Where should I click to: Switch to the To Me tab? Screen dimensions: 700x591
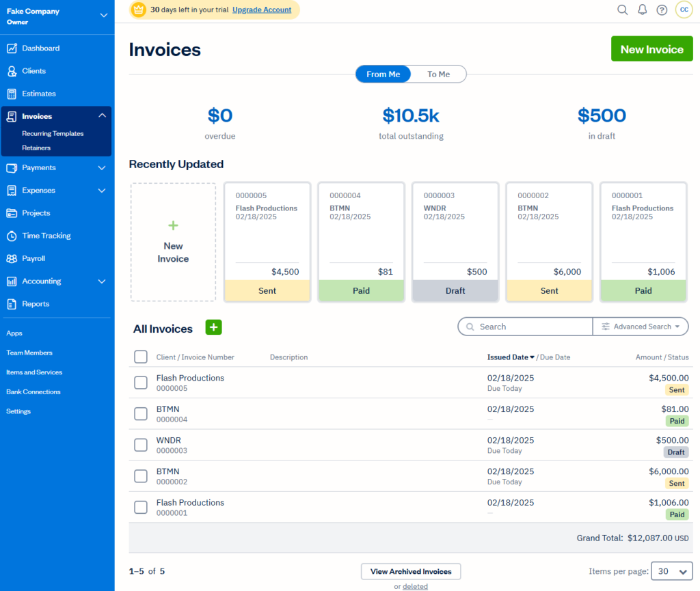tap(438, 74)
